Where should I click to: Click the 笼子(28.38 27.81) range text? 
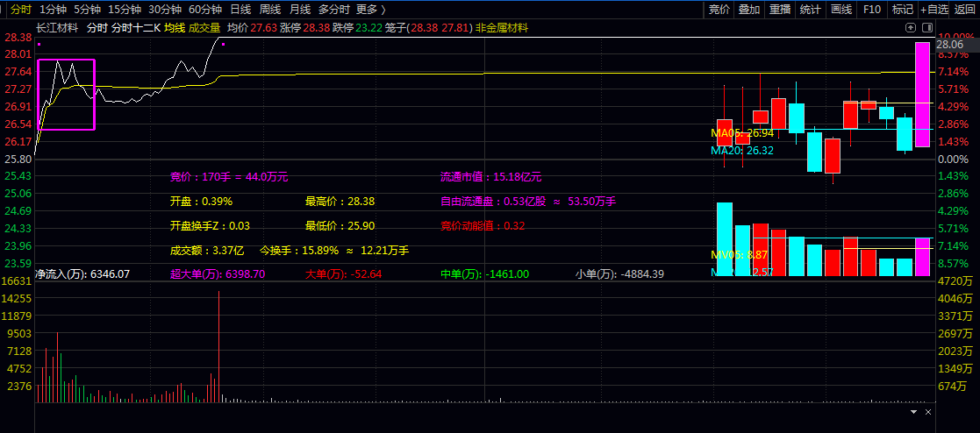(429, 27)
